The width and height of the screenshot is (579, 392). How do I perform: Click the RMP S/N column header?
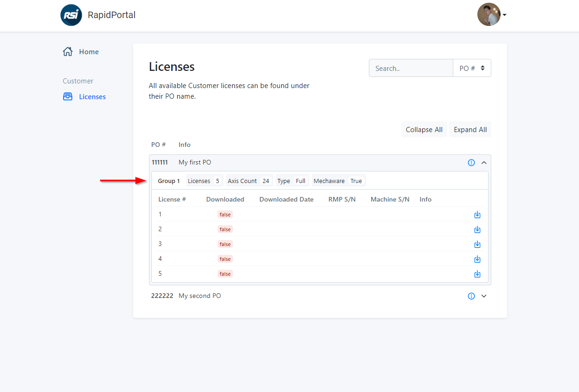[342, 200]
